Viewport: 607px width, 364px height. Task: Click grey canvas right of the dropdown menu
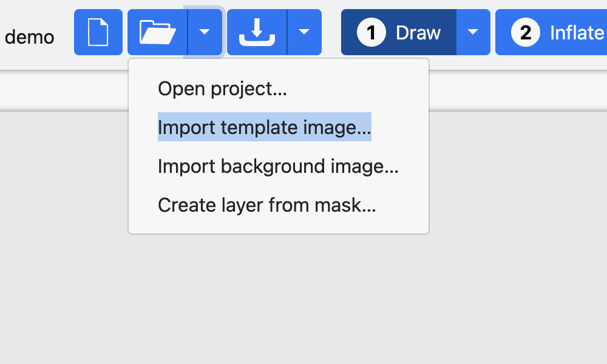pos(516,182)
